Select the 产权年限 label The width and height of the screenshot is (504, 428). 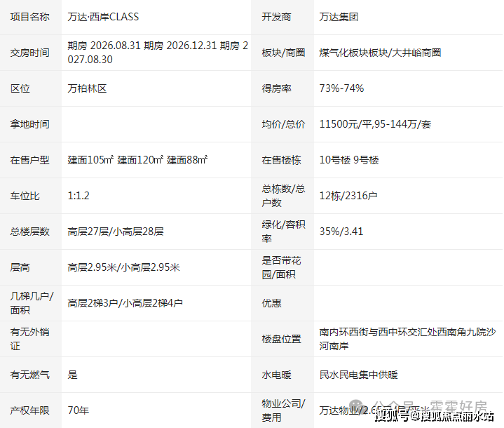pyautogui.click(x=30, y=410)
